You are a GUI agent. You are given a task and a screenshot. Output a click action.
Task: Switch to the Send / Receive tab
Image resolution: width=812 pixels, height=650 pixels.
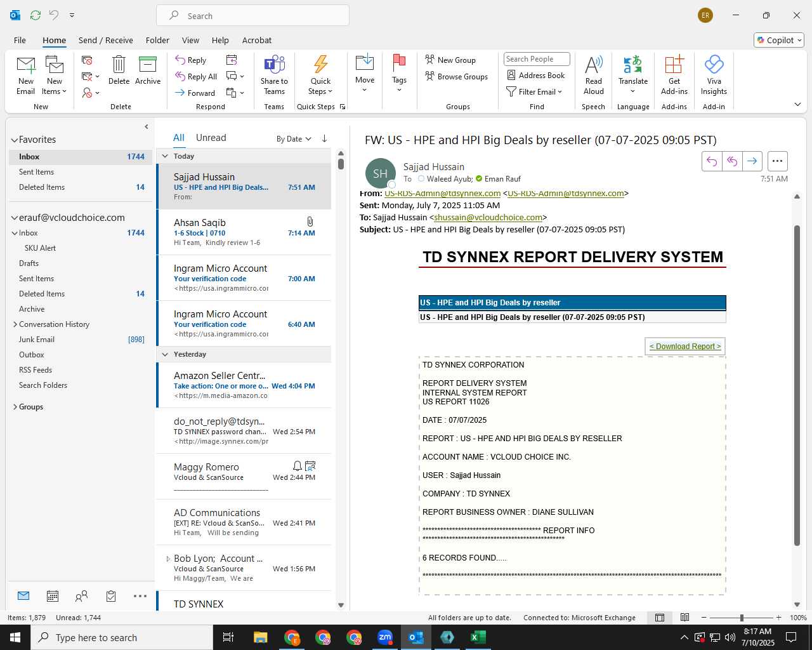[106, 40]
